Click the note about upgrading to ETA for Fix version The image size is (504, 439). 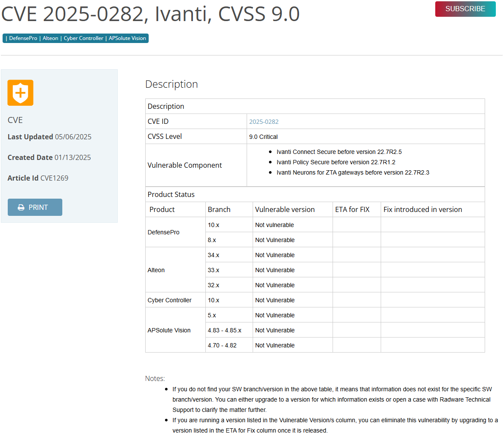335,425
